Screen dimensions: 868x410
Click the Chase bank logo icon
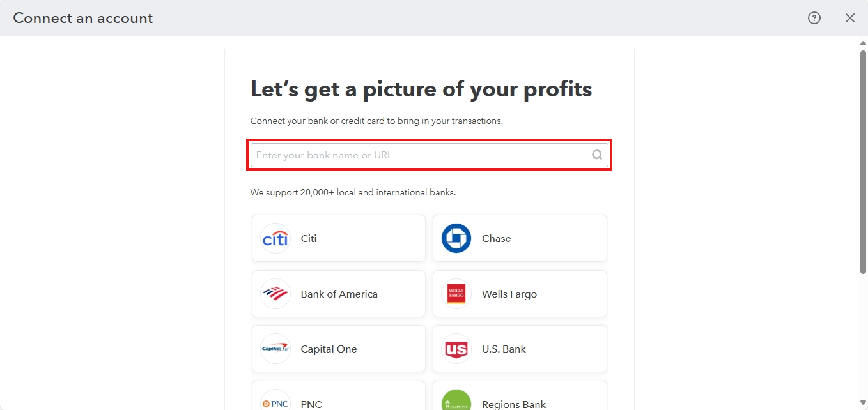coord(456,239)
